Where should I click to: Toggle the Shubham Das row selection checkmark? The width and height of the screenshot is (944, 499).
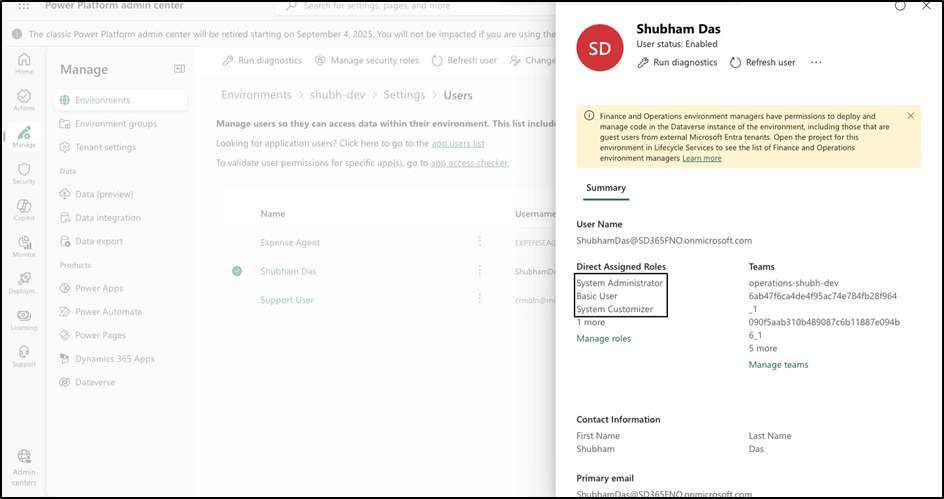(x=237, y=271)
